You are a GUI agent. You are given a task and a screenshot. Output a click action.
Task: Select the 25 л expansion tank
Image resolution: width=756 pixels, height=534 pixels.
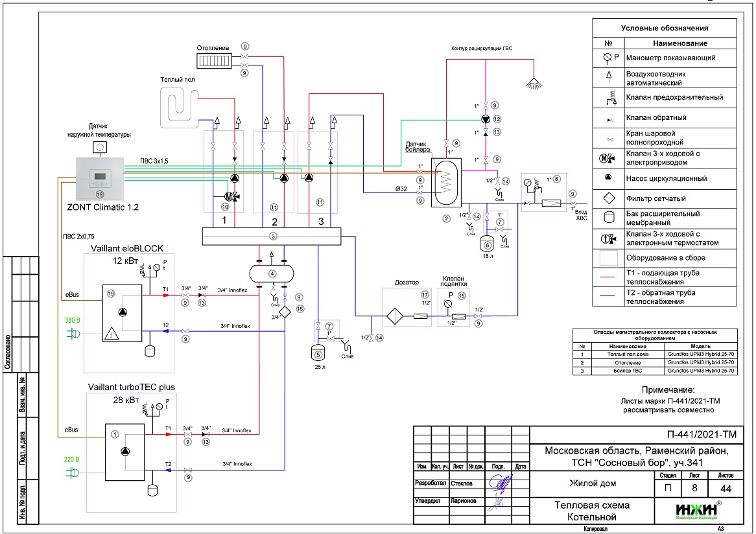[x=318, y=353]
